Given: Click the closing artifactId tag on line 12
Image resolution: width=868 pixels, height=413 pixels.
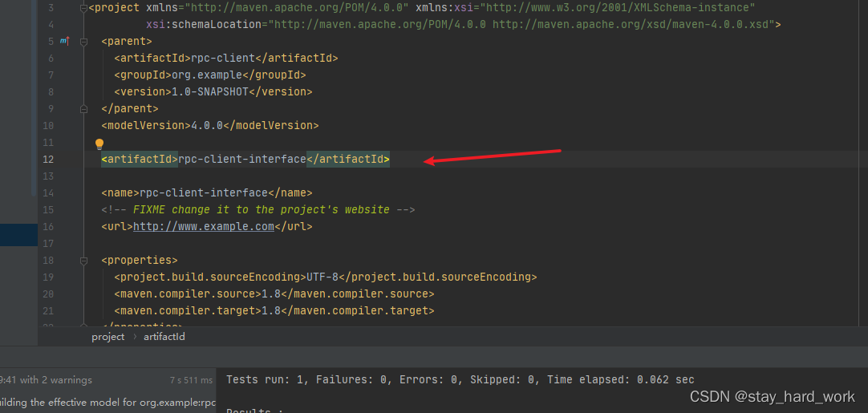Looking at the screenshot, I should click(348, 160).
